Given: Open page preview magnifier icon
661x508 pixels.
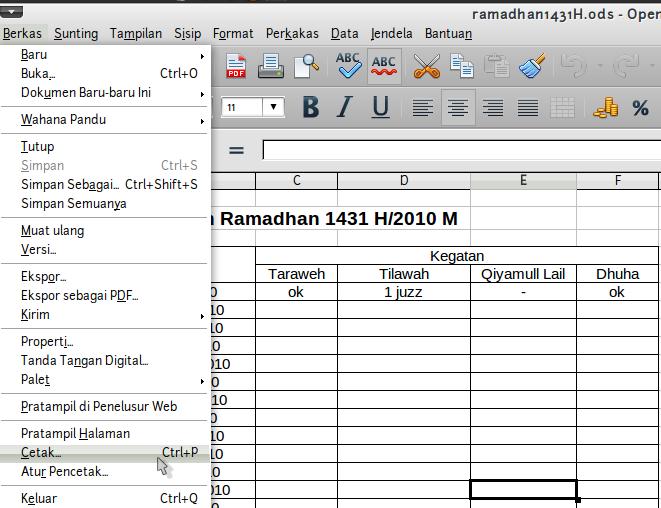Looking at the screenshot, I should (x=304, y=67).
